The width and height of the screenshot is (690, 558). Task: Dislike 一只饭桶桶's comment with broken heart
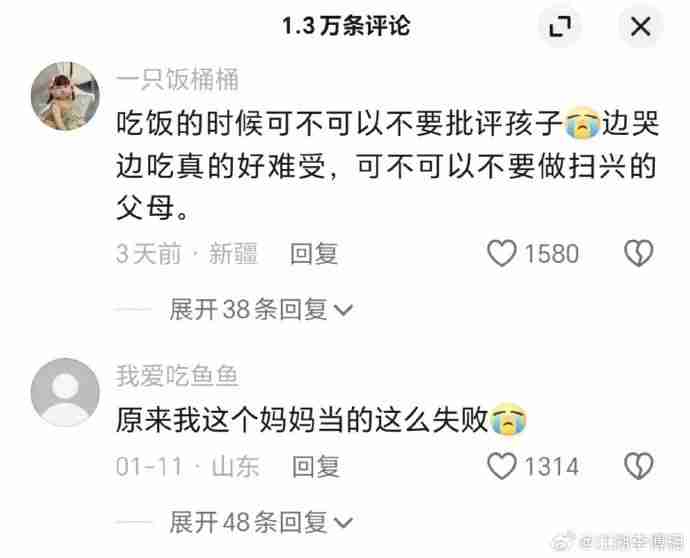pyautogui.click(x=639, y=253)
